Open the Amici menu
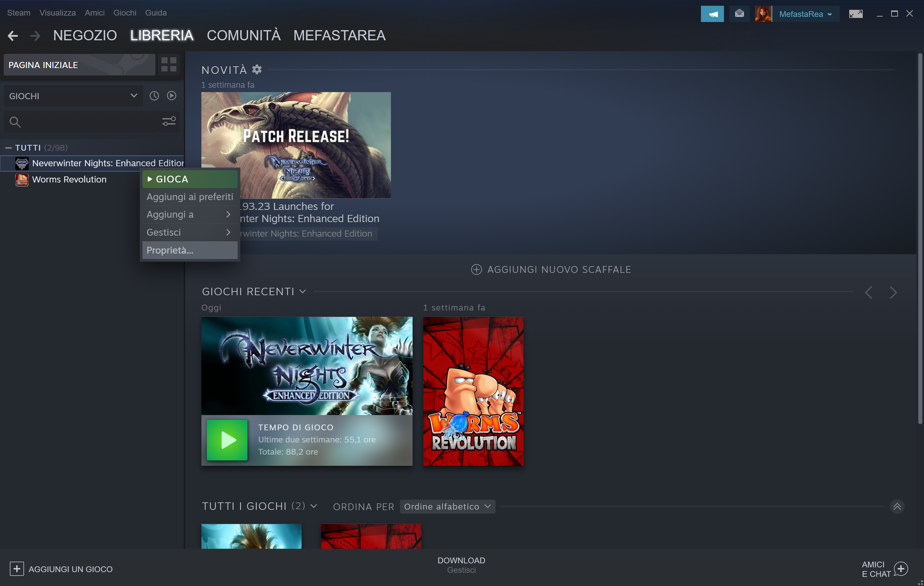This screenshot has height=586, width=924. point(94,13)
